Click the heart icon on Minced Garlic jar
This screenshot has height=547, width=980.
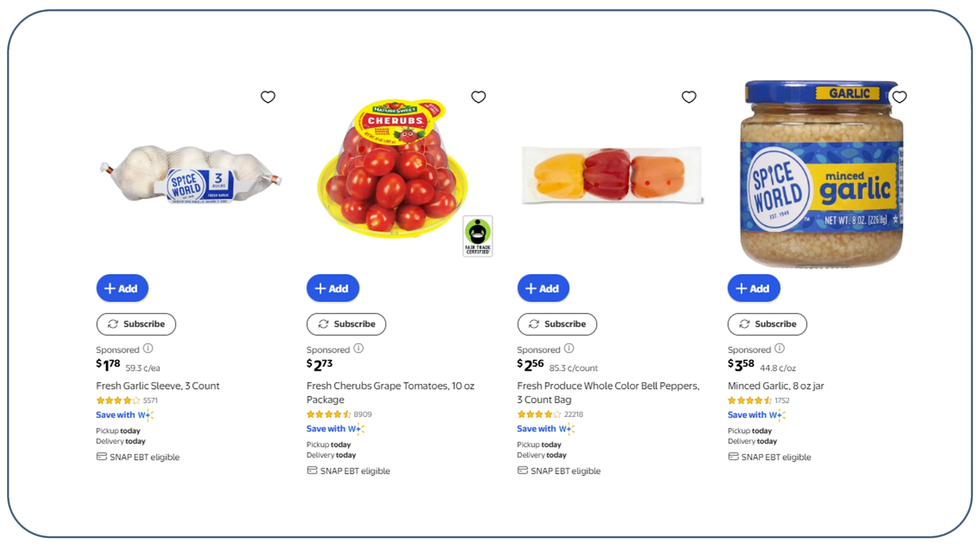900,97
